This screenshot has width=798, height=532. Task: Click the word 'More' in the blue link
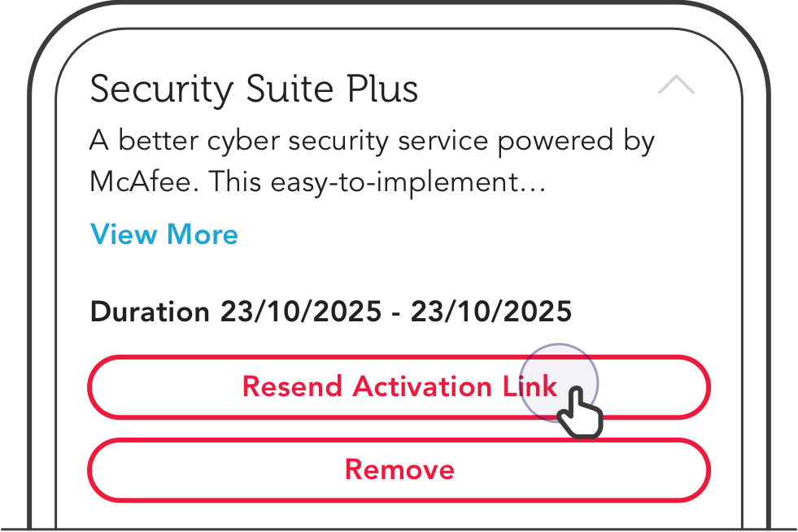[x=203, y=234]
